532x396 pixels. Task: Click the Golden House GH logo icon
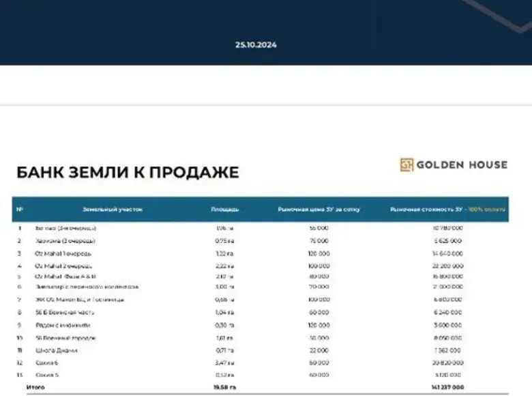[x=407, y=165]
